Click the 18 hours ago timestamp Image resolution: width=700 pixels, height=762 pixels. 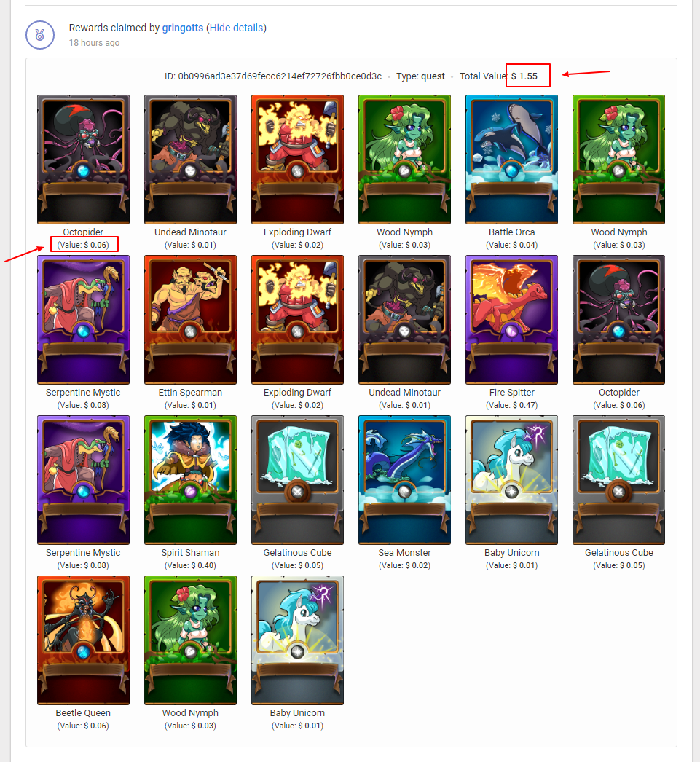[94, 43]
